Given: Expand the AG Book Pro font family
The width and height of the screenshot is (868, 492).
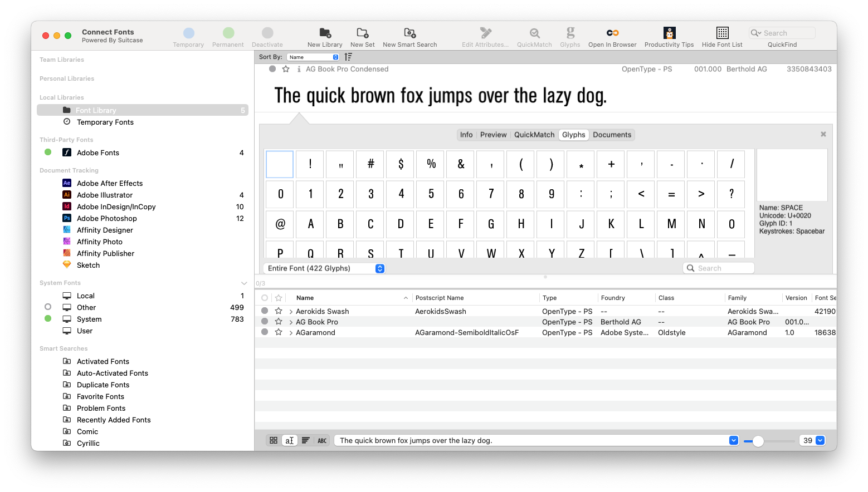Looking at the screenshot, I should tap(291, 322).
